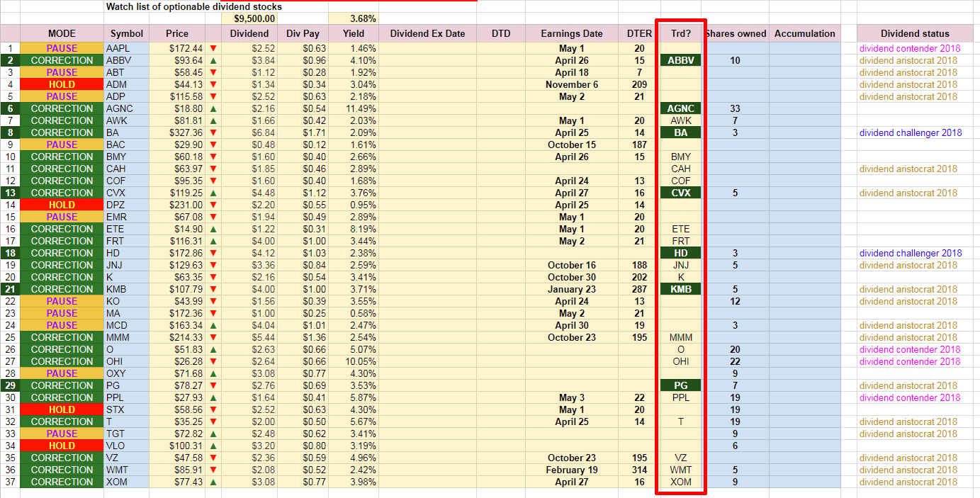Screen dimensions: 980x498
Task: Click the DTD column header
Action: coord(501,33)
